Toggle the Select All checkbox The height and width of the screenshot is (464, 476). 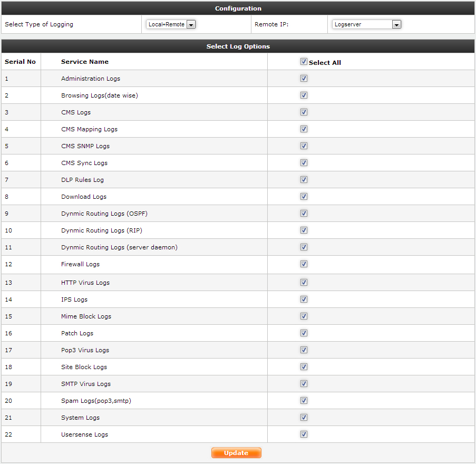[x=304, y=62]
